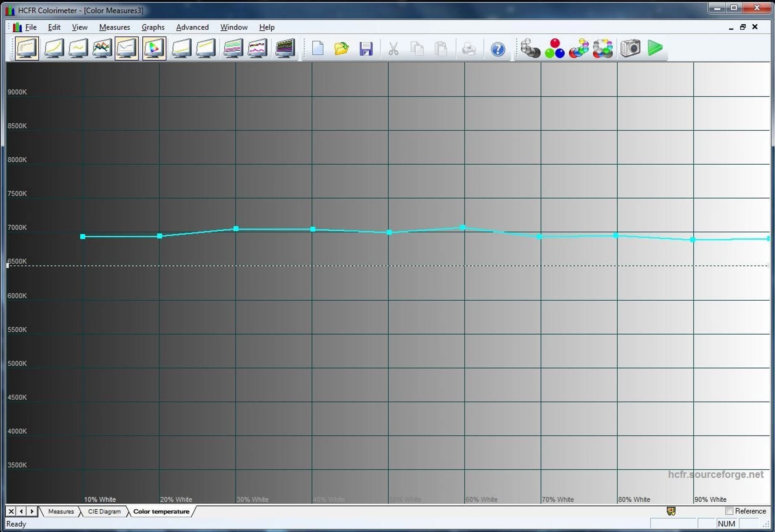
Task: Click the NUM status bar indicator
Action: [726, 524]
